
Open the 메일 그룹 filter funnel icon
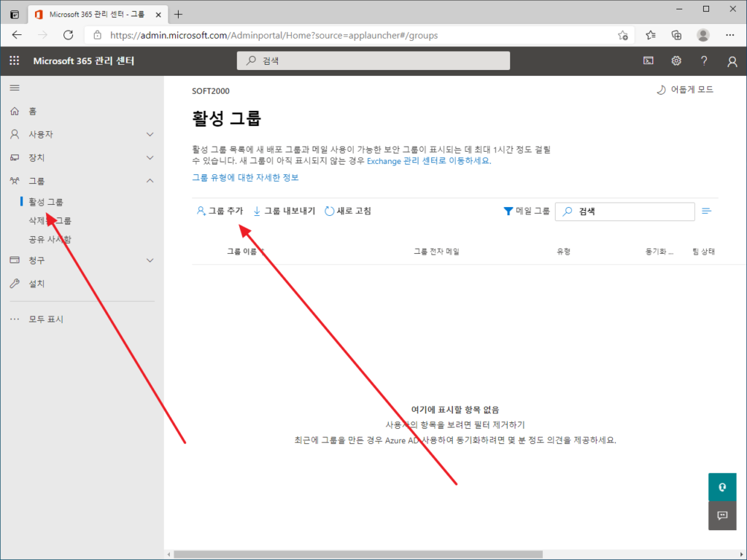pos(526,211)
